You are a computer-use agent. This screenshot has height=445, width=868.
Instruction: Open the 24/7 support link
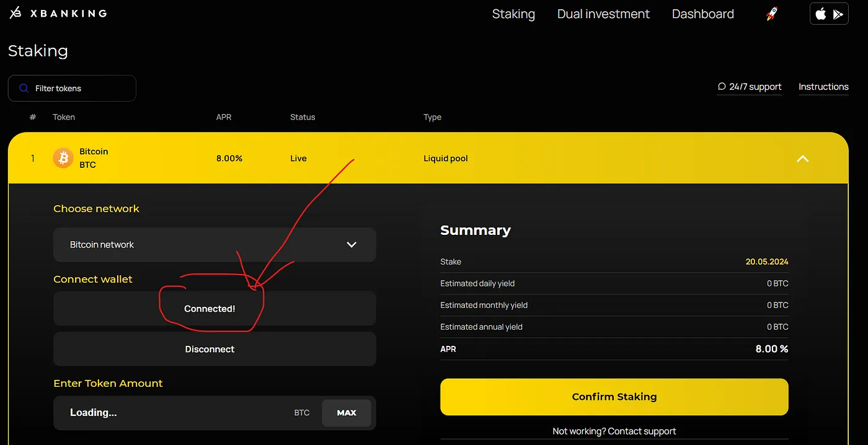click(x=750, y=87)
